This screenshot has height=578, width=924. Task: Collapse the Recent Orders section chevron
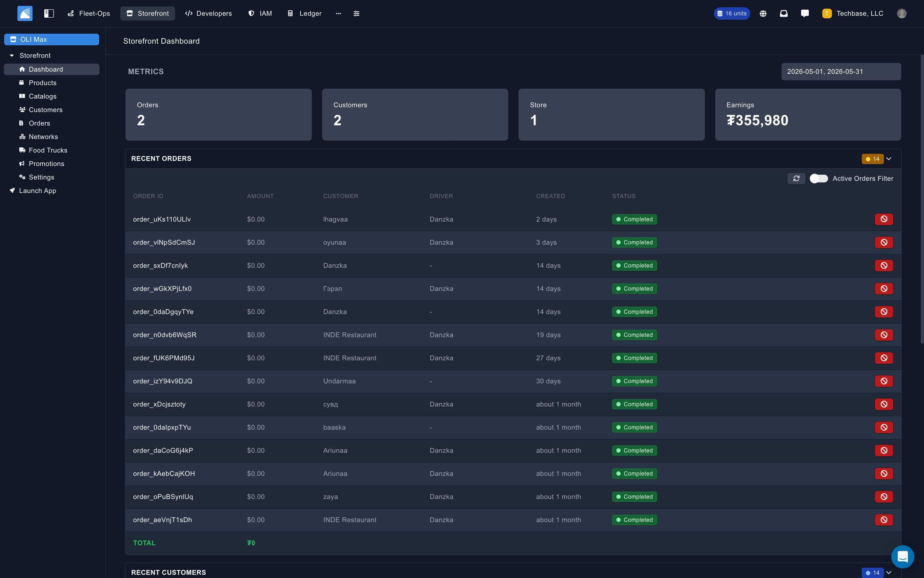(x=889, y=159)
